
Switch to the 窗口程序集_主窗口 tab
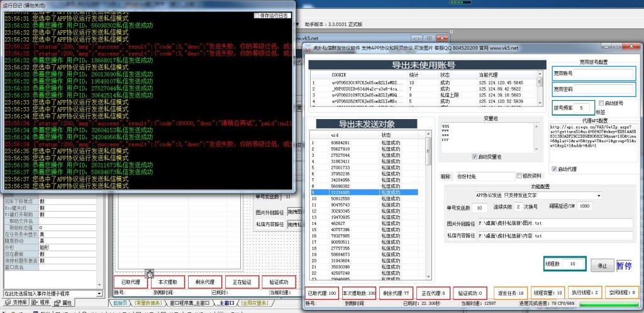[x=189, y=303]
